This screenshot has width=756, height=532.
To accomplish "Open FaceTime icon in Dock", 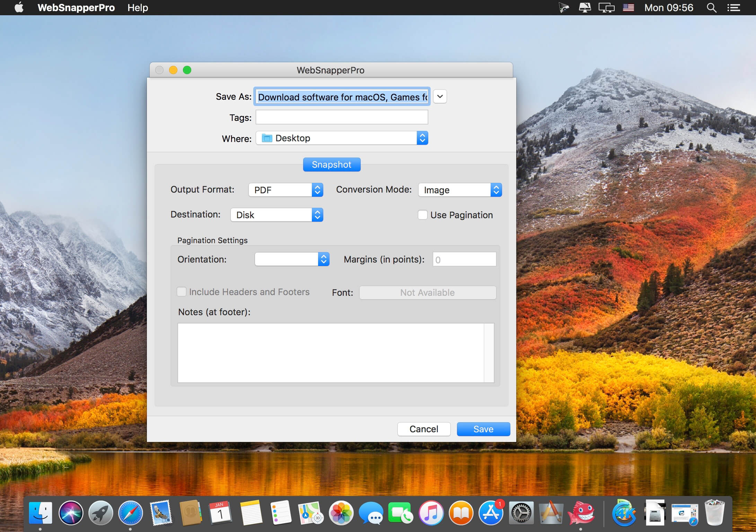I will click(x=401, y=513).
